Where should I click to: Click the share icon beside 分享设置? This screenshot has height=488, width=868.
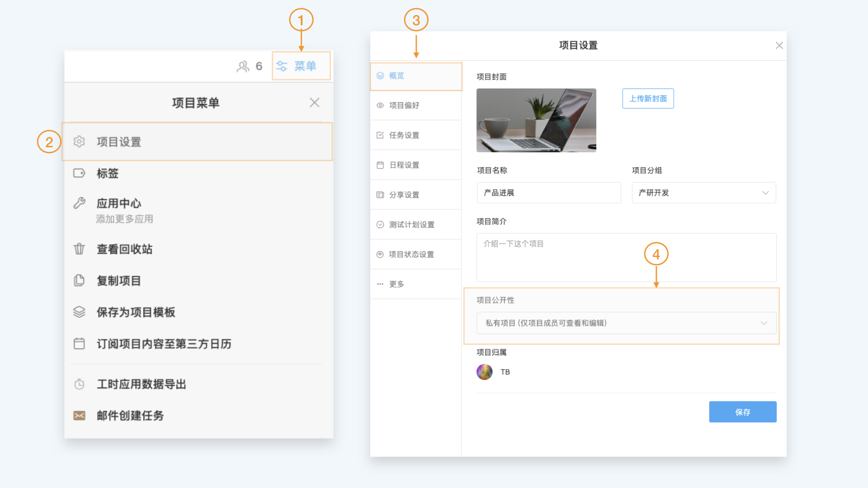380,195
